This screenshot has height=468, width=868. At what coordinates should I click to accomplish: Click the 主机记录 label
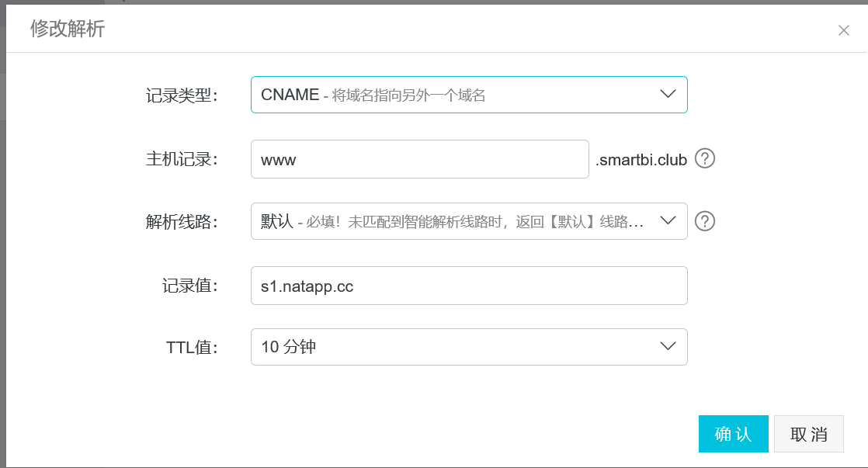pyautogui.click(x=182, y=159)
